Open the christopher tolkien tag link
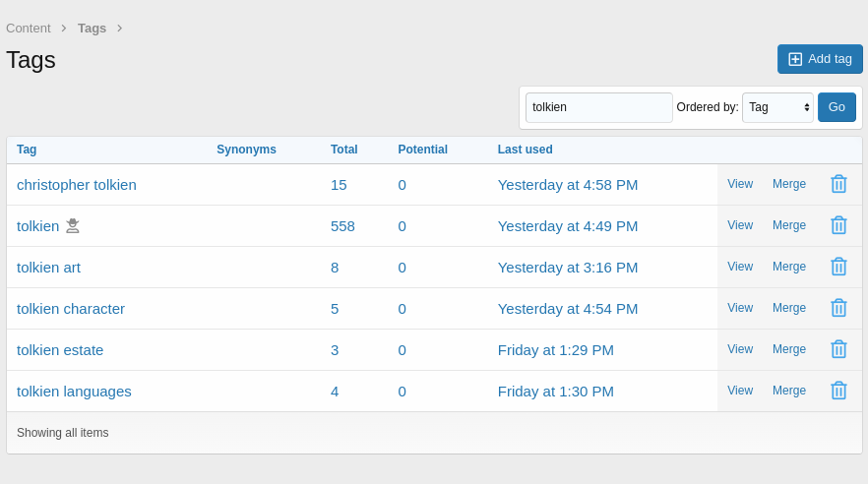The height and width of the screenshot is (484, 868). click(77, 185)
